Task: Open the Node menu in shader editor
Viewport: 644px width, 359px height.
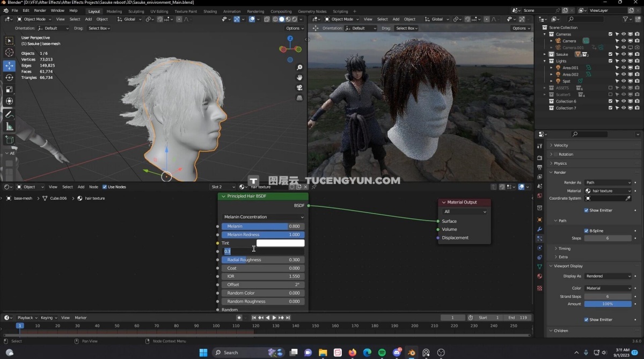Action: click(x=93, y=187)
